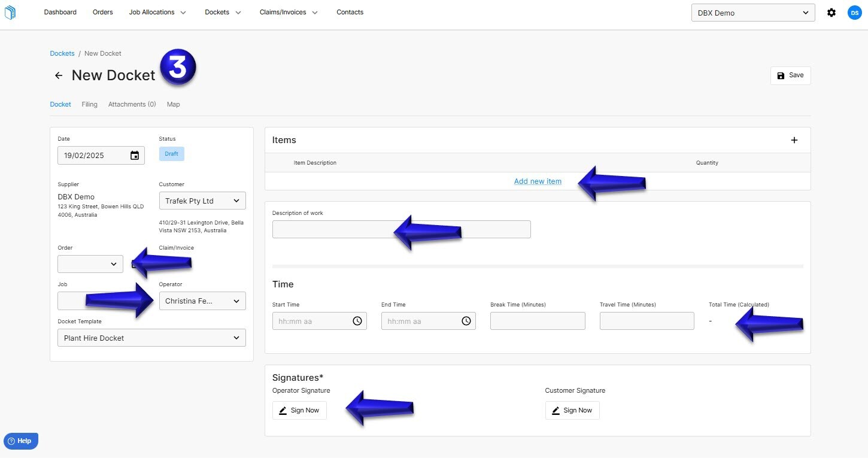The width and height of the screenshot is (868, 458).
Task: Click the plus icon in the Items panel
Action: click(x=794, y=139)
